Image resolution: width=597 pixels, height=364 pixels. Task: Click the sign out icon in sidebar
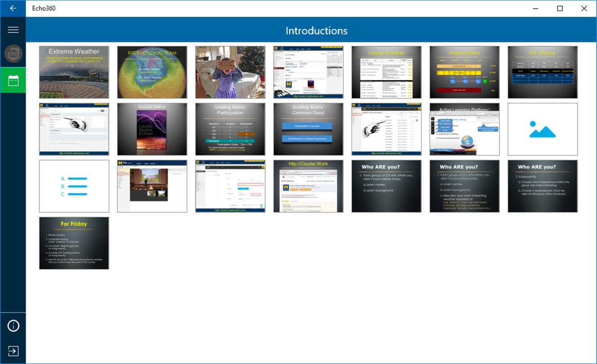(x=13, y=351)
